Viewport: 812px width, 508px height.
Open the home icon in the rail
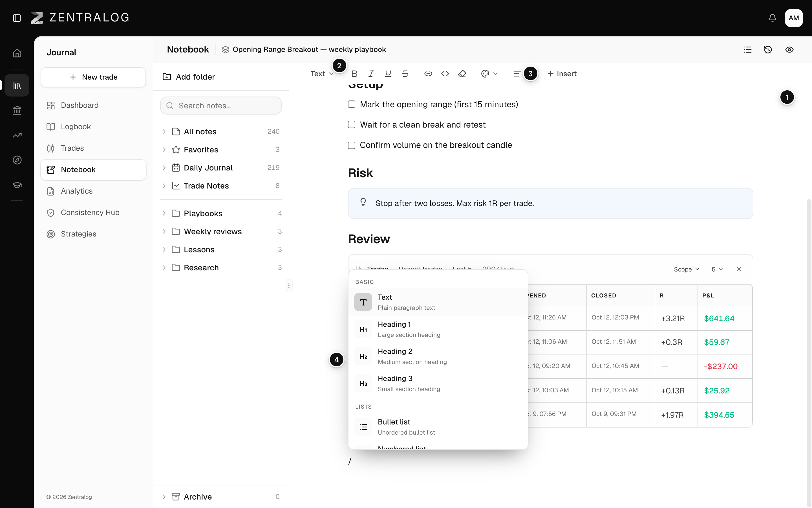click(17, 53)
